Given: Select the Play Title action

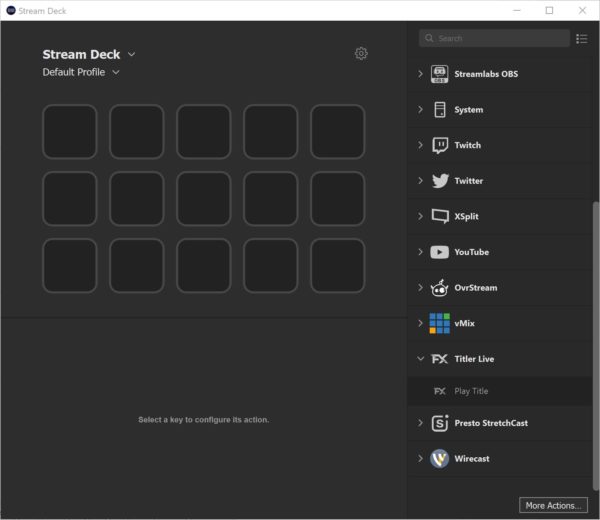Looking at the screenshot, I should click(x=500, y=391).
